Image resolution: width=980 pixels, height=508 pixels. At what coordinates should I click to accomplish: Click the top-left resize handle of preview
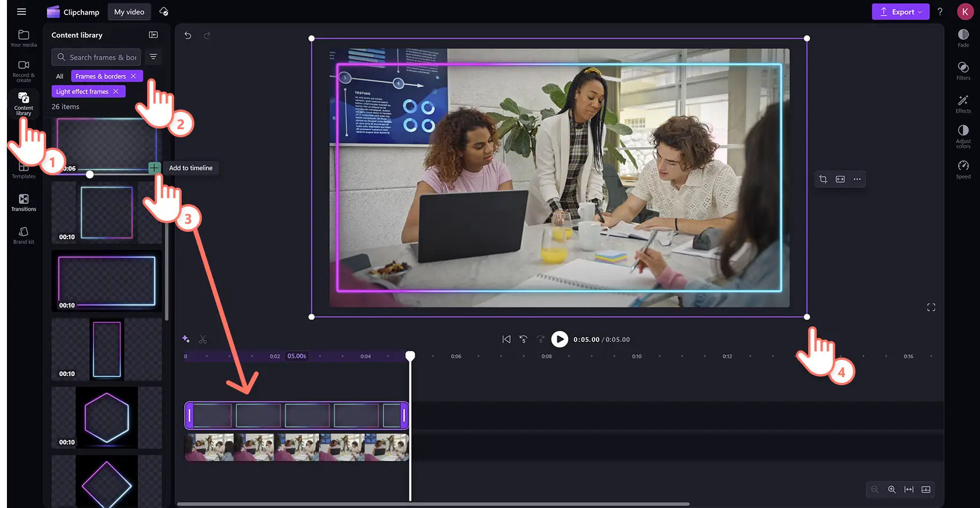click(x=311, y=39)
